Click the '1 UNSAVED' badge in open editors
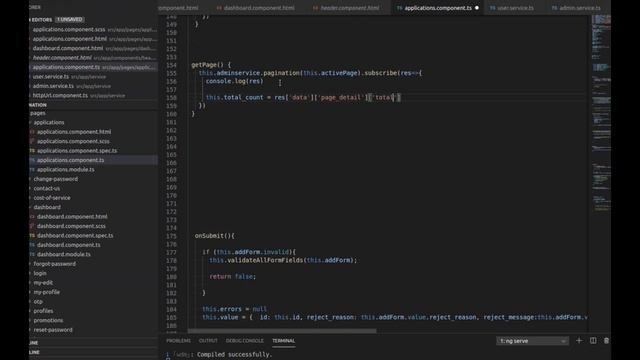This screenshot has width=640, height=360. [x=69, y=20]
